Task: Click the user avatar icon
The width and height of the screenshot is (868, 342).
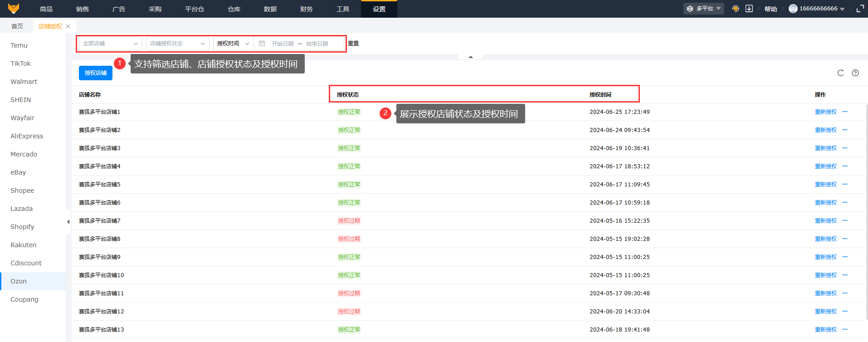Action: tap(793, 9)
